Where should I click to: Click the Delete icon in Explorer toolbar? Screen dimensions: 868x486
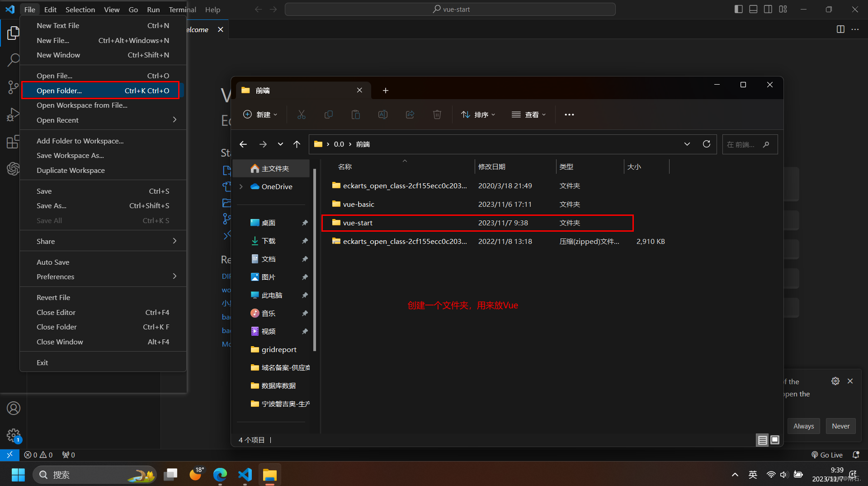click(437, 114)
